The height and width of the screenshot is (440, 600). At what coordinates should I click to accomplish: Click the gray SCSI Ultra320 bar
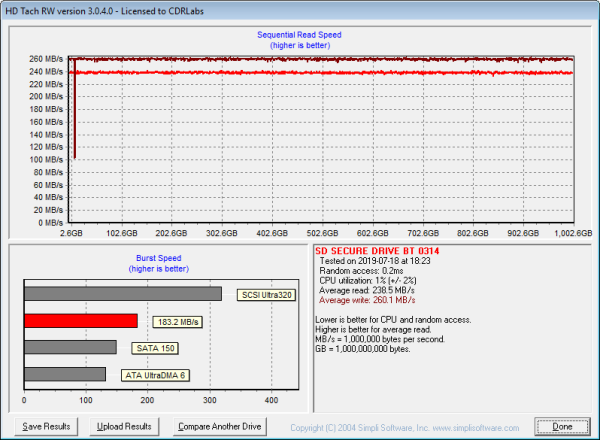(x=122, y=294)
